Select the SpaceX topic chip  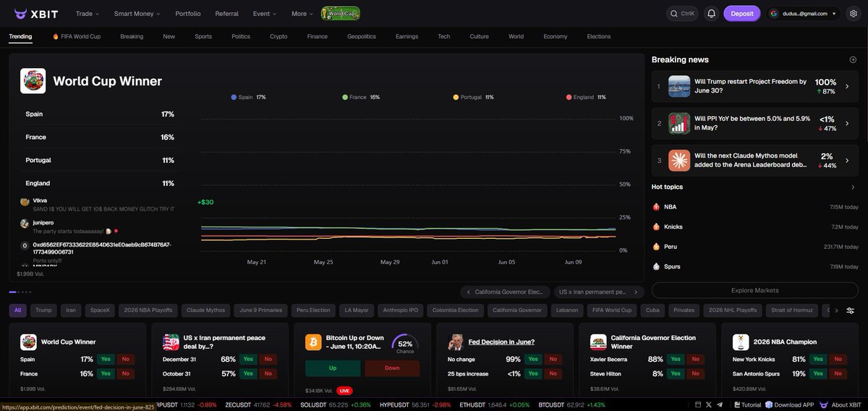point(100,310)
